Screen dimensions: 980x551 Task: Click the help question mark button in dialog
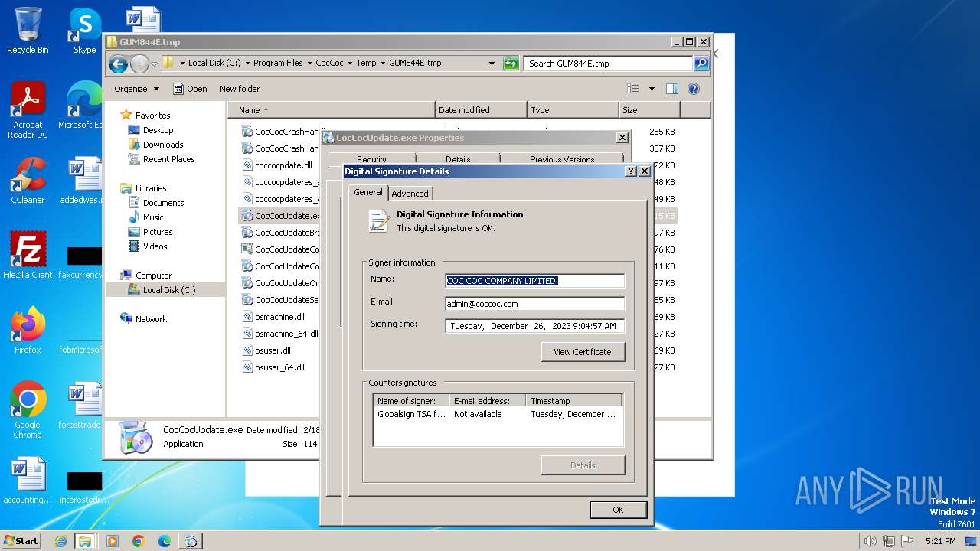[x=631, y=171]
